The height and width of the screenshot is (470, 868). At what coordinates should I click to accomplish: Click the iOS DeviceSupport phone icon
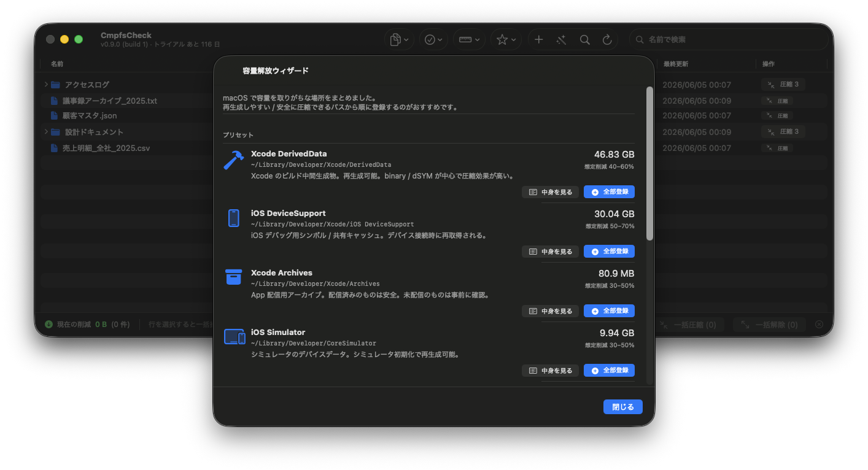click(x=234, y=218)
